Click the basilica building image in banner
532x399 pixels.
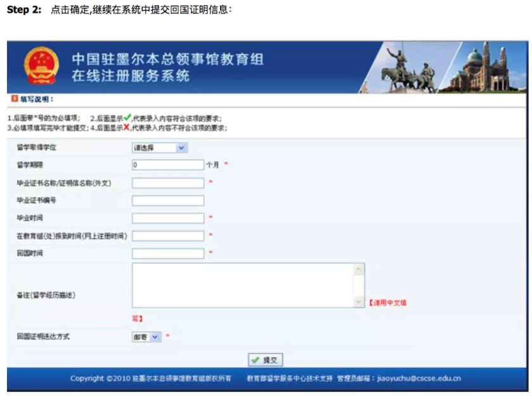pyautogui.click(x=487, y=68)
